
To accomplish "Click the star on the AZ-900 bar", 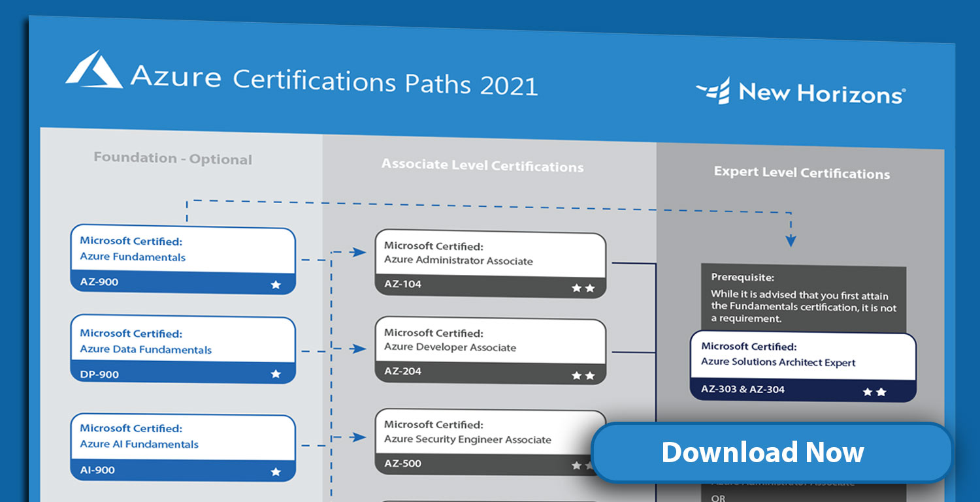I will (x=276, y=285).
